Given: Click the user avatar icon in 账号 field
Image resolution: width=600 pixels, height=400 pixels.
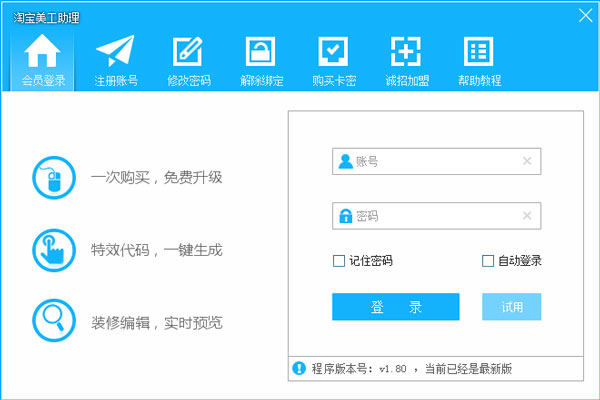Looking at the screenshot, I should click(x=346, y=161).
